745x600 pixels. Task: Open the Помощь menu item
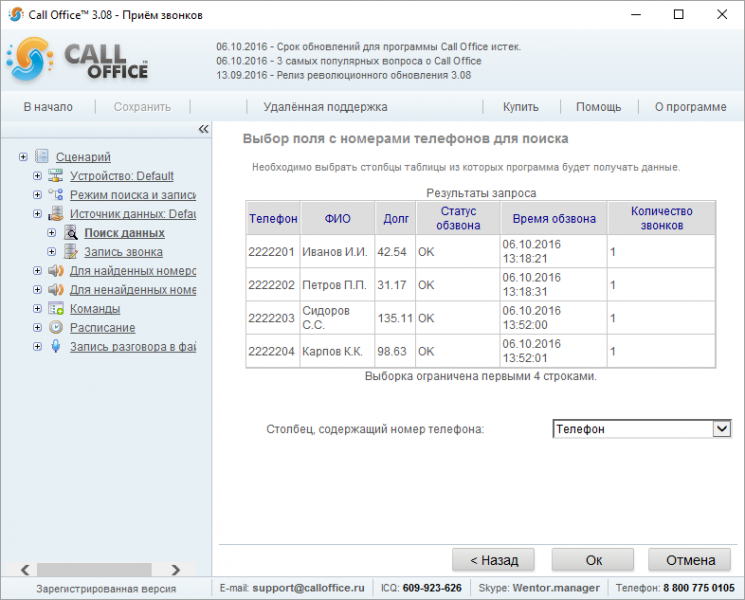[598, 107]
